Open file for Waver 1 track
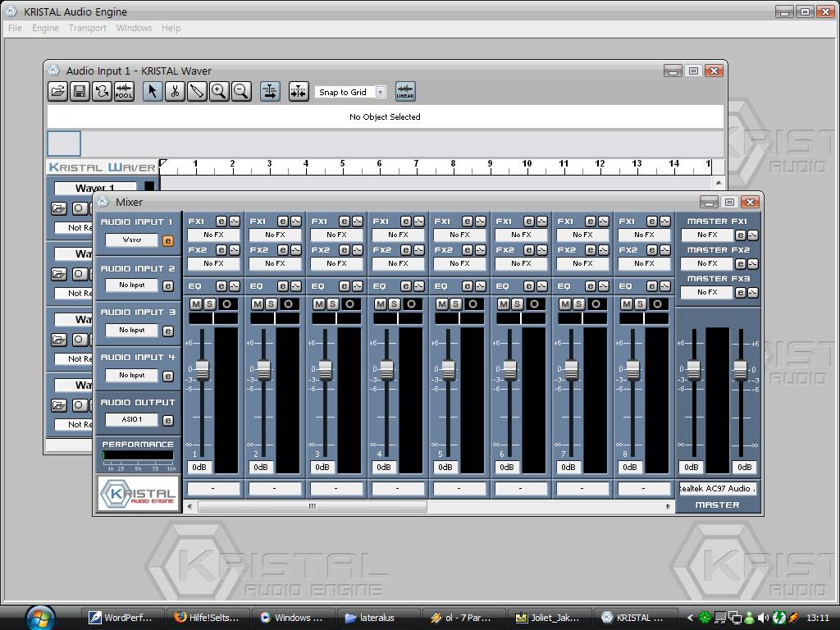This screenshot has height=630, width=840. coord(59,208)
